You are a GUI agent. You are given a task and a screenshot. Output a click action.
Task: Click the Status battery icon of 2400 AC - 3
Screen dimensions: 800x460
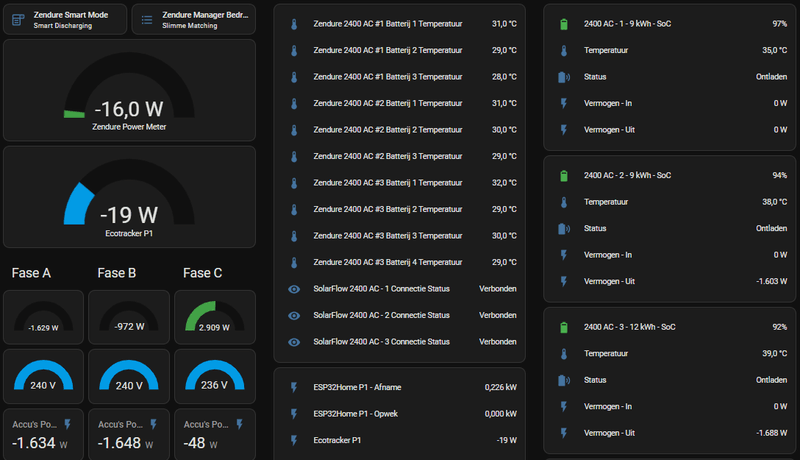point(564,380)
